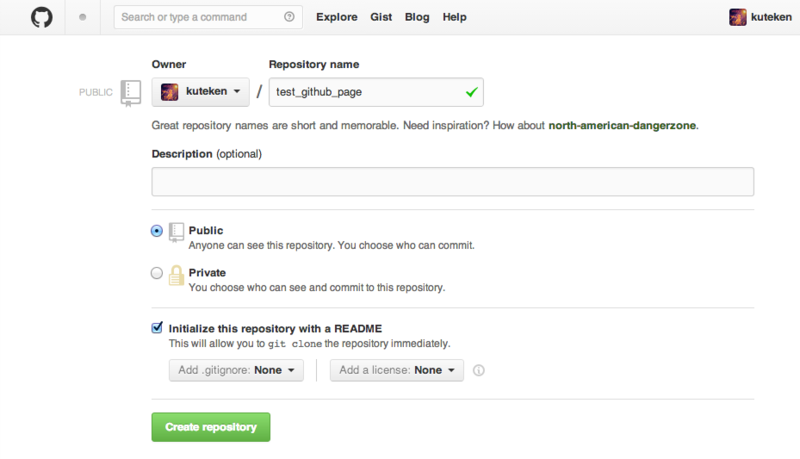Click the Create repository button
The width and height of the screenshot is (800, 459).
211,427
